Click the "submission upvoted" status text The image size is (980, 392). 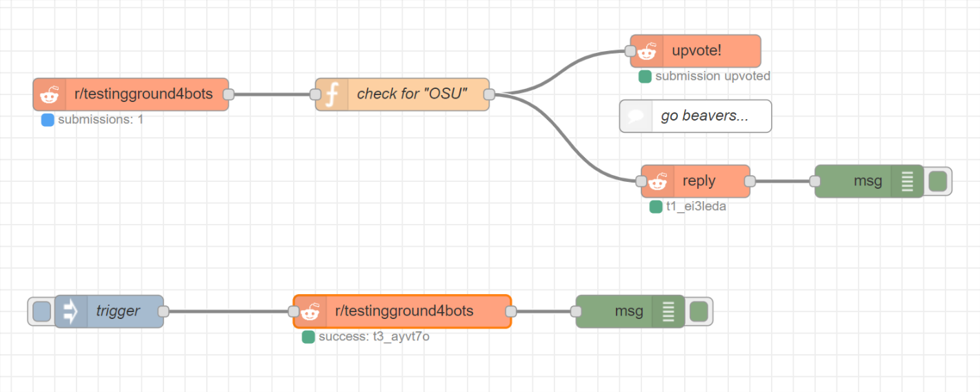tap(712, 76)
